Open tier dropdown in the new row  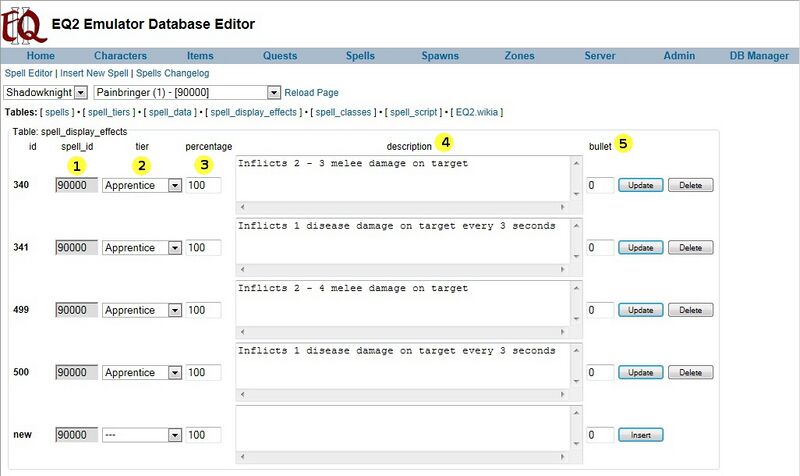tap(175, 435)
